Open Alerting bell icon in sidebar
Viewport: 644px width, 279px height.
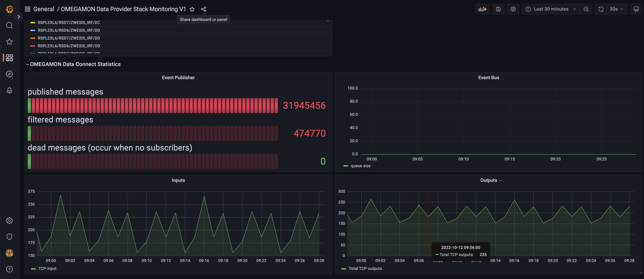point(9,90)
